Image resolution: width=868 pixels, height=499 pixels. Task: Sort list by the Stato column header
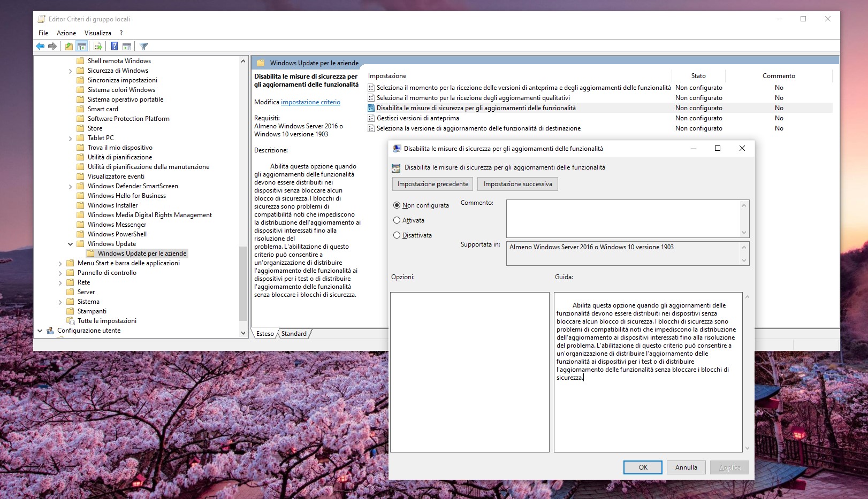click(698, 76)
